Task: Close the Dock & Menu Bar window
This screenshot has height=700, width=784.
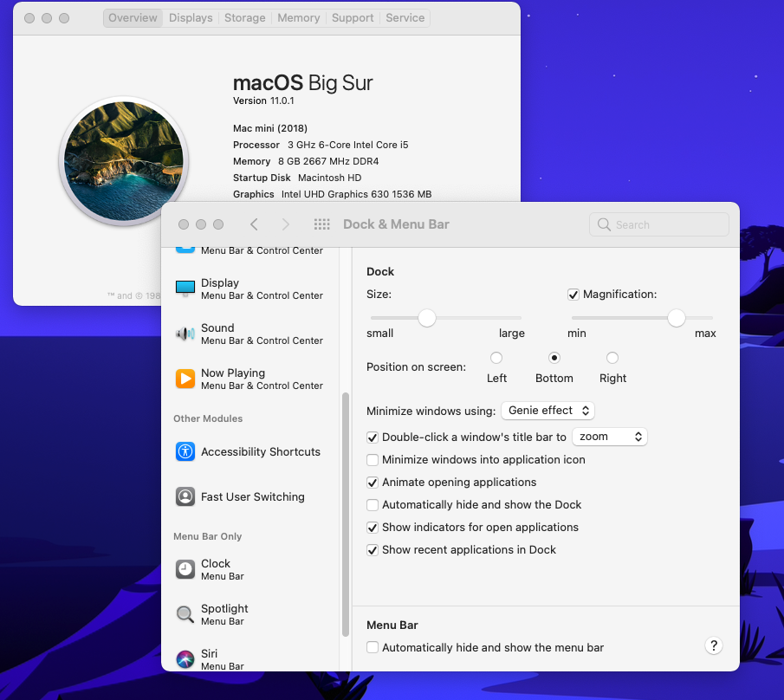Action: coord(184,224)
